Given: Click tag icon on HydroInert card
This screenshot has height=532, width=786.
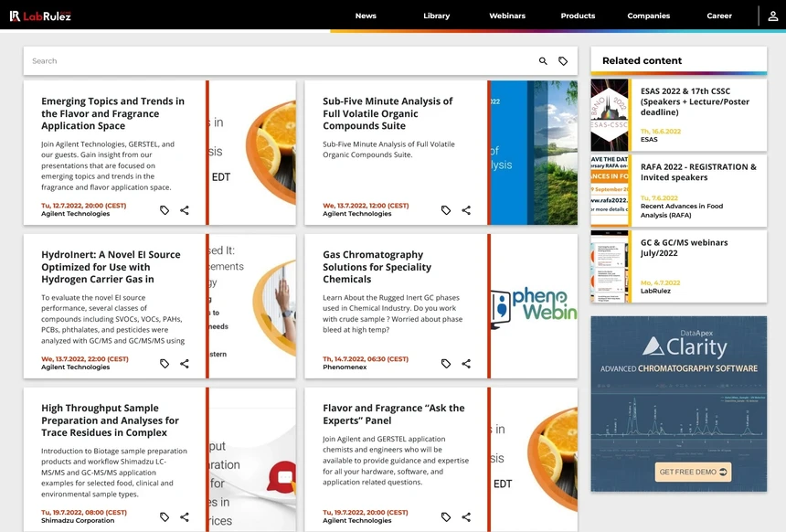Looking at the screenshot, I should [x=165, y=364].
